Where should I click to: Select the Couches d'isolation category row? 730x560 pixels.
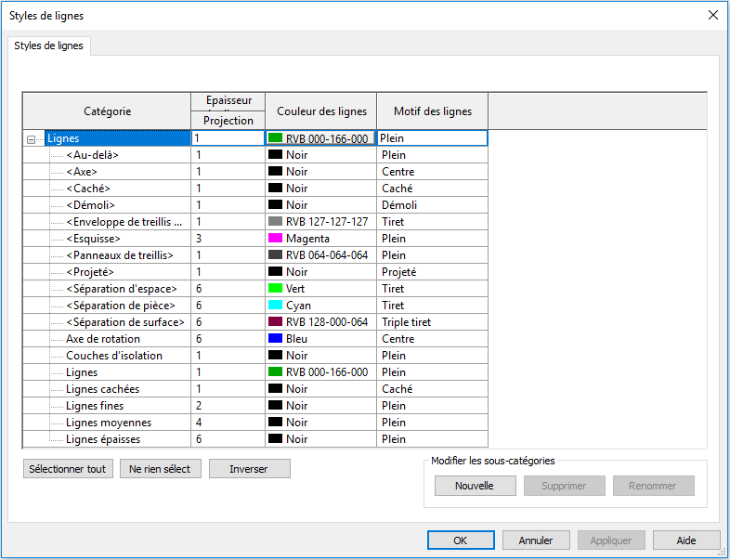coord(113,356)
